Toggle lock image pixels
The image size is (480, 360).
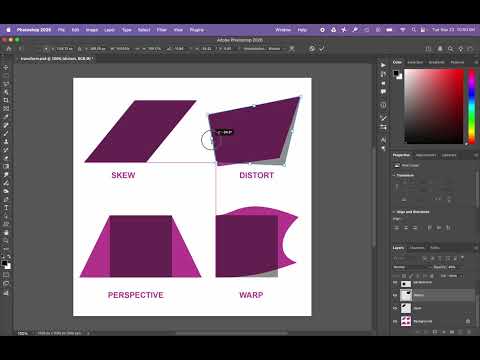[411, 276]
